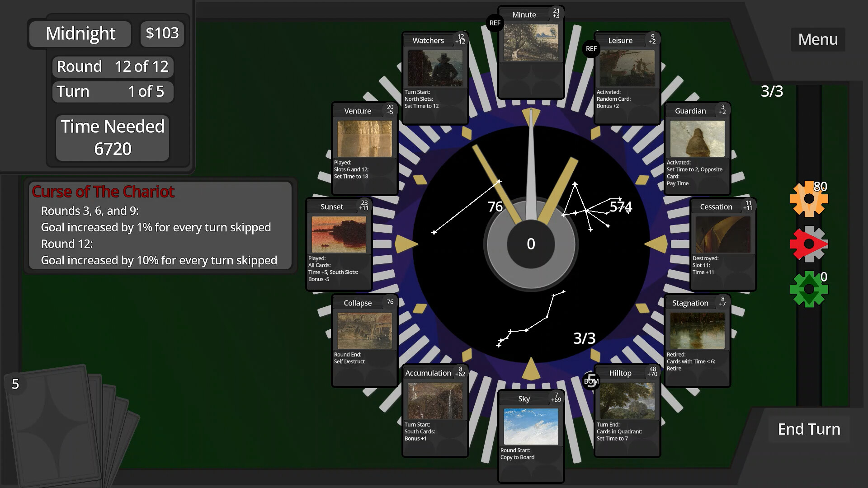
Task: Click the BOM badge on Hilltop card
Action: point(591,381)
